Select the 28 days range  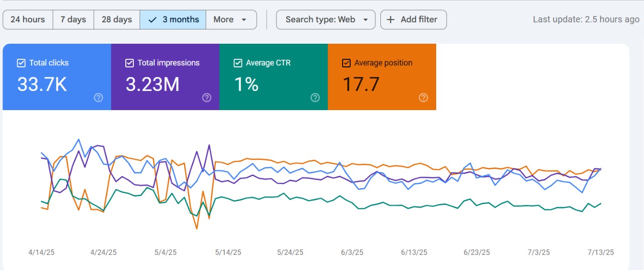(117, 20)
